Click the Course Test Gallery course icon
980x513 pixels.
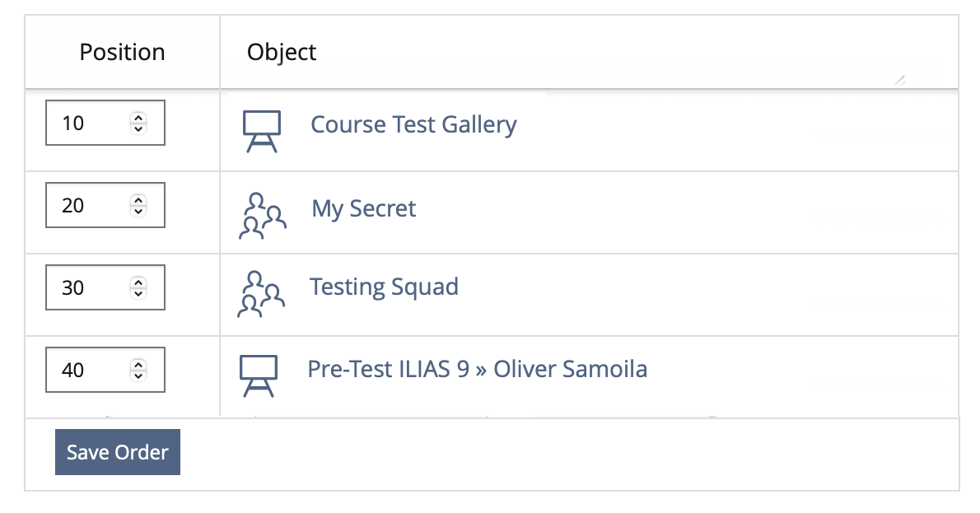(x=262, y=131)
